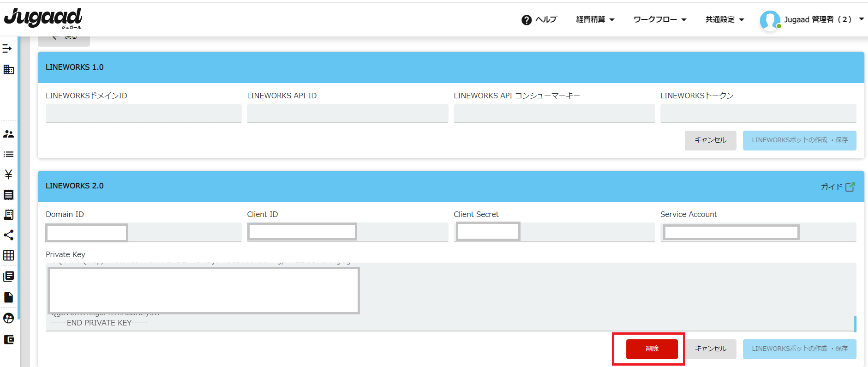Open the 経費精算 dropdown menu

(x=595, y=19)
